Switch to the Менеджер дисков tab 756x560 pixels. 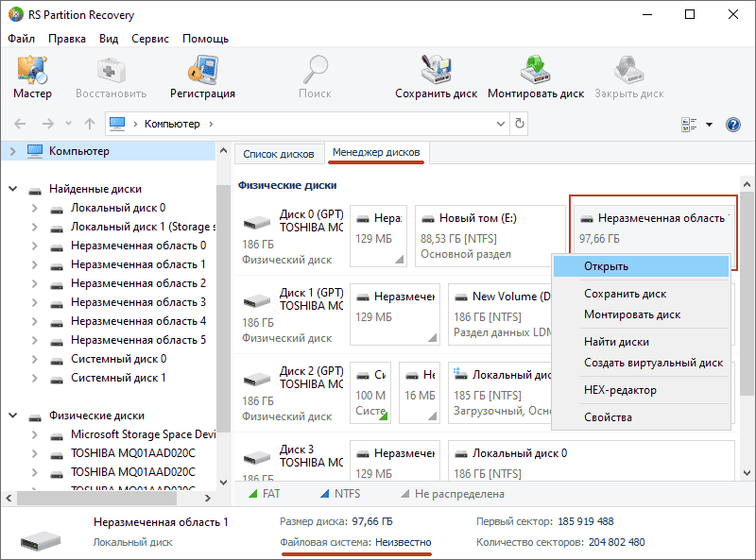coord(376,152)
